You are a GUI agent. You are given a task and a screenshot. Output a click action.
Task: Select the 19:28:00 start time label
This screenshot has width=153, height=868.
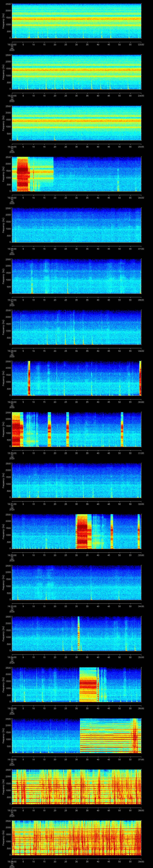(12, 351)
